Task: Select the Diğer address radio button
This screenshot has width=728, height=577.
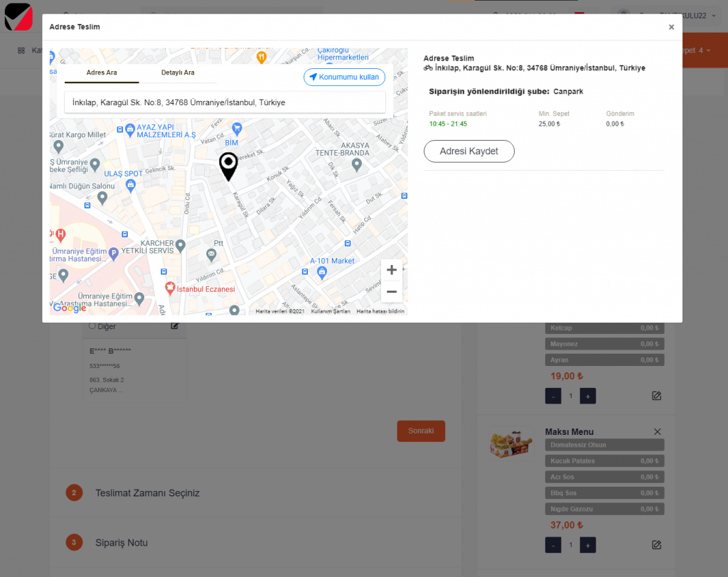Action: click(x=92, y=326)
